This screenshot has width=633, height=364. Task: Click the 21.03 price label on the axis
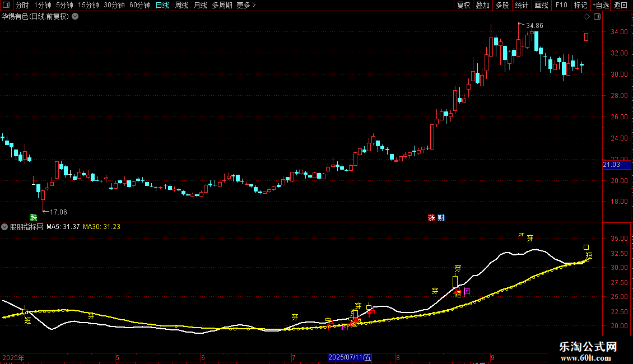click(x=616, y=165)
